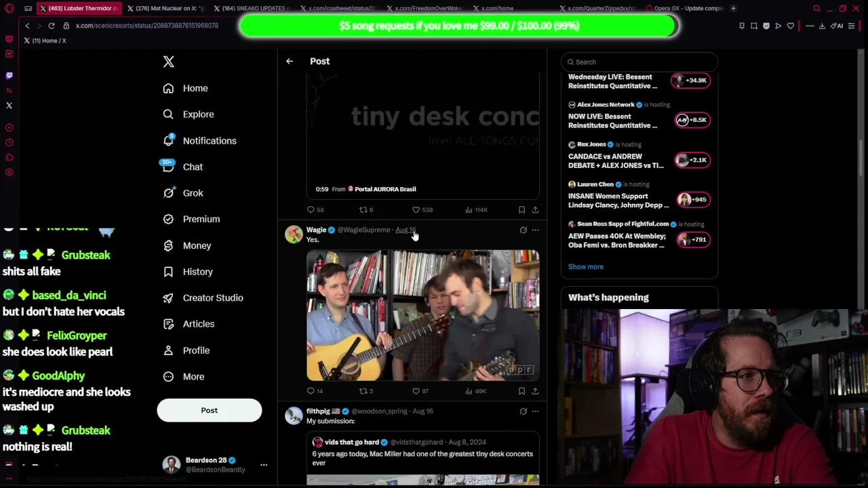
Task: Open the Money section
Action: (187, 245)
